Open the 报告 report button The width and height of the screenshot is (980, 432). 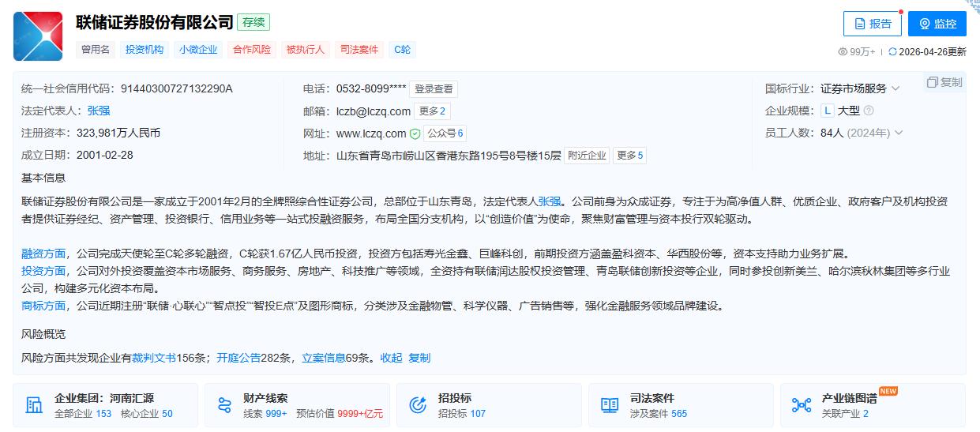[872, 24]
